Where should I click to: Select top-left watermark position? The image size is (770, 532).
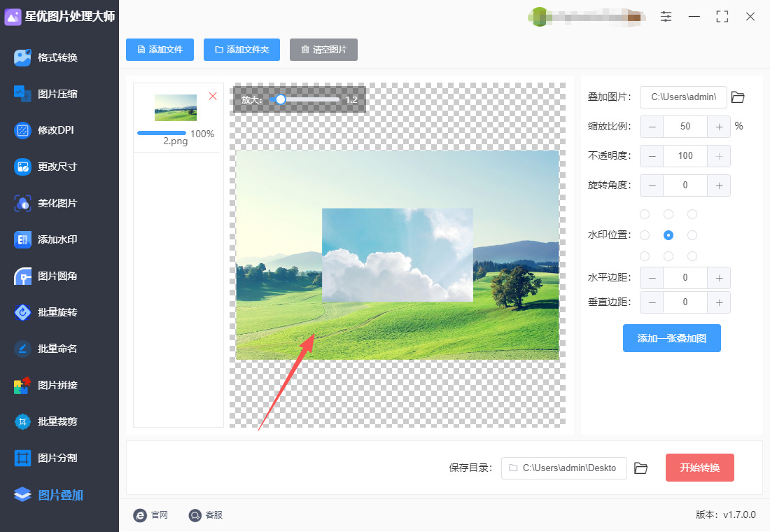(x=645, y=214)
